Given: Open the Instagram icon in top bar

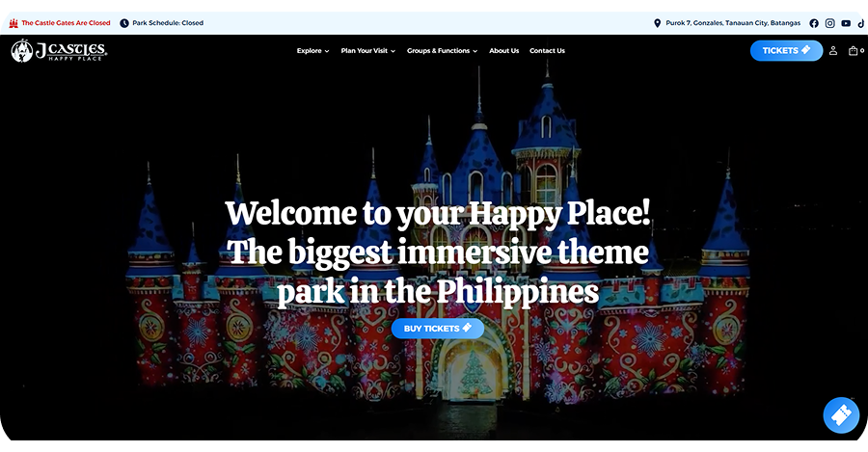Looking at the screenshot, I should click(829, 23).
